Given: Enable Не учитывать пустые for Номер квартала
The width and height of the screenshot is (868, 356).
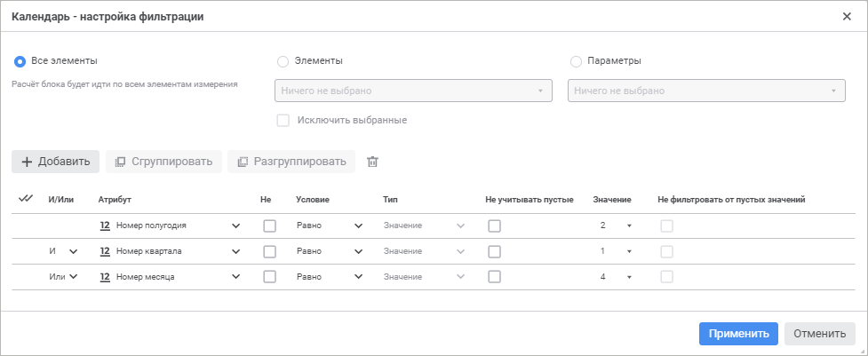Looking at the screenshot, I should [495, 251].
